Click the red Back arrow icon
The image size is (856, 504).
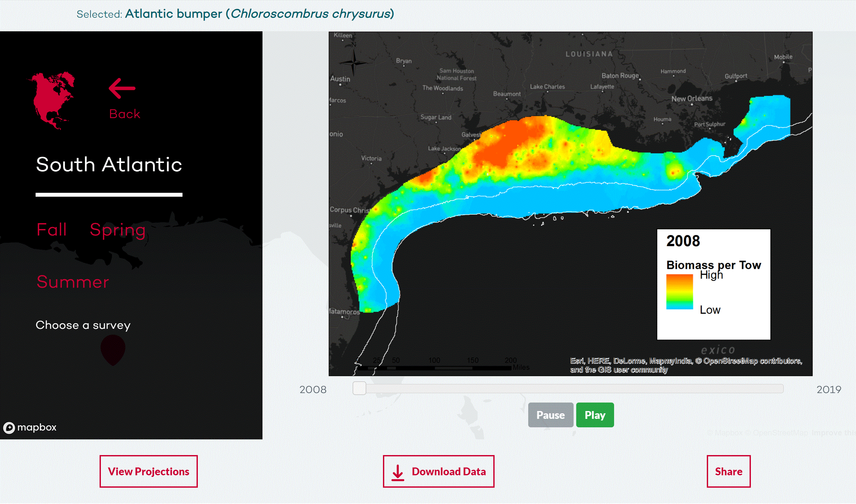click(x=122, y=88)
